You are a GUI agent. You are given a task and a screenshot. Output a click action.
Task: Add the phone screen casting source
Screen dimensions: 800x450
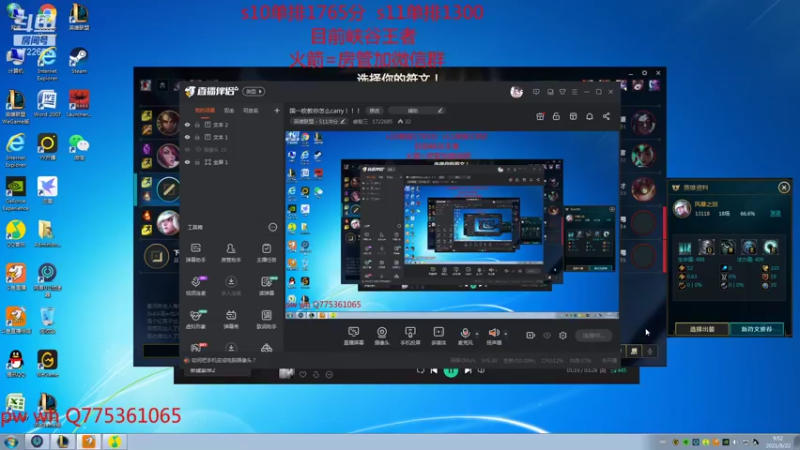click(410, 336)
